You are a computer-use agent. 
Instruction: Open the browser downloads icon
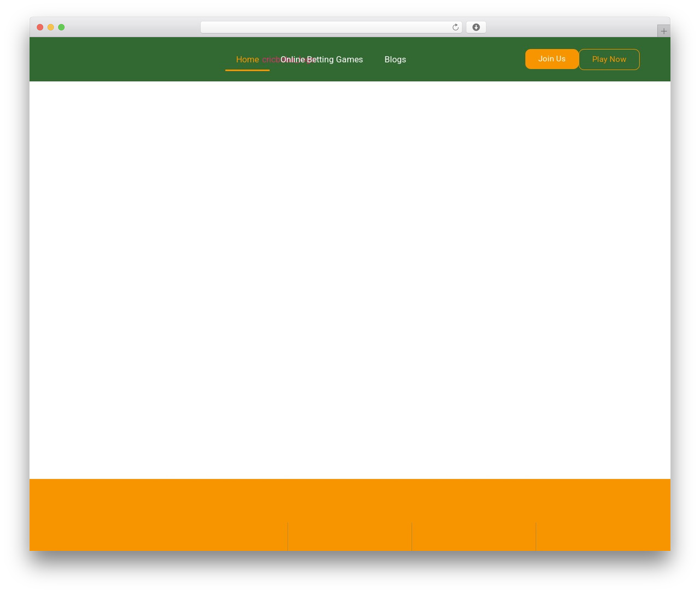[x=476, y=27]
